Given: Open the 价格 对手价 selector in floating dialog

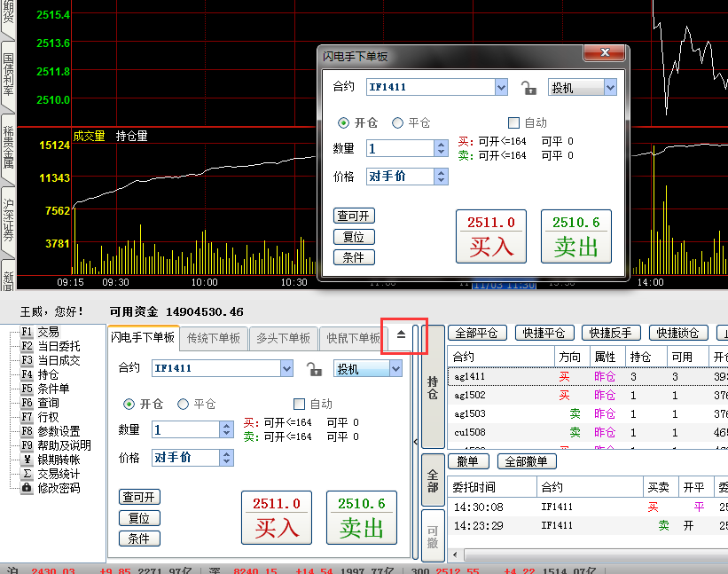Looking at the screenshot, I should pyautogui.click(x=442, y=177).
